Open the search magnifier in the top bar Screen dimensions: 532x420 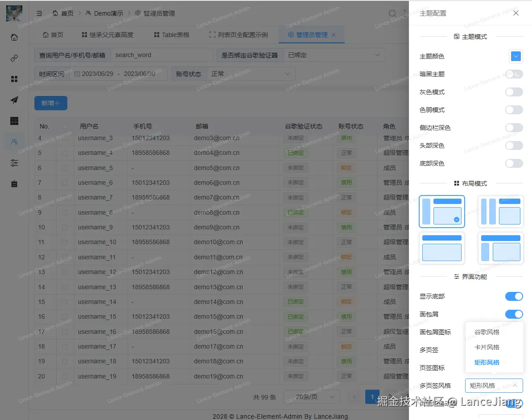[x=392, y=13]
